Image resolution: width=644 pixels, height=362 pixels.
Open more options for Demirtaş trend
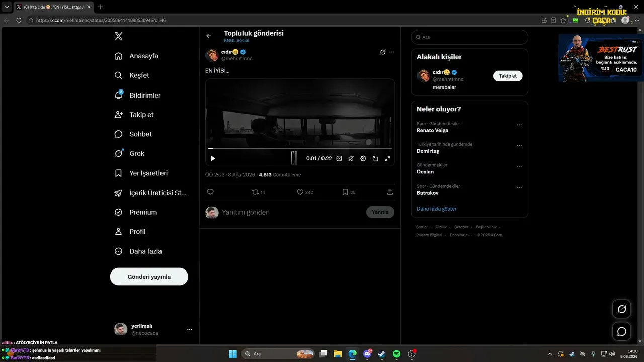coord(519,146)
